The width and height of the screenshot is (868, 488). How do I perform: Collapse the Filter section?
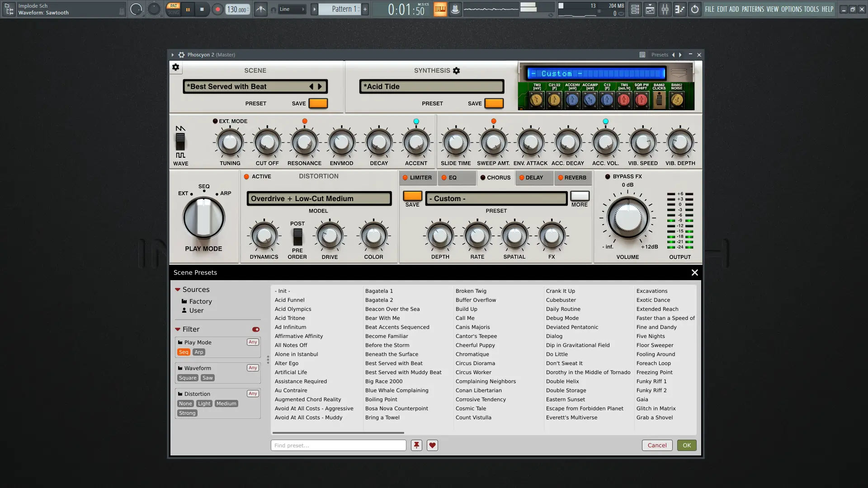(178, 329)
